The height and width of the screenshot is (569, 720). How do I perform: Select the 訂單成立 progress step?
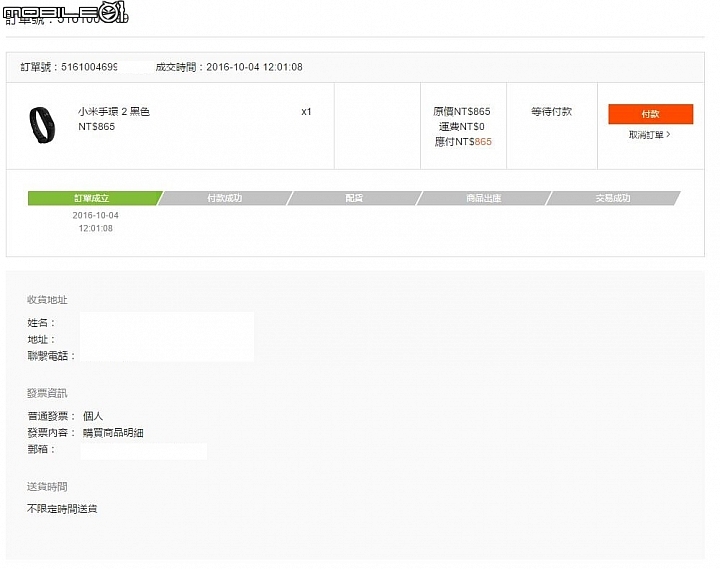(92, 198)
